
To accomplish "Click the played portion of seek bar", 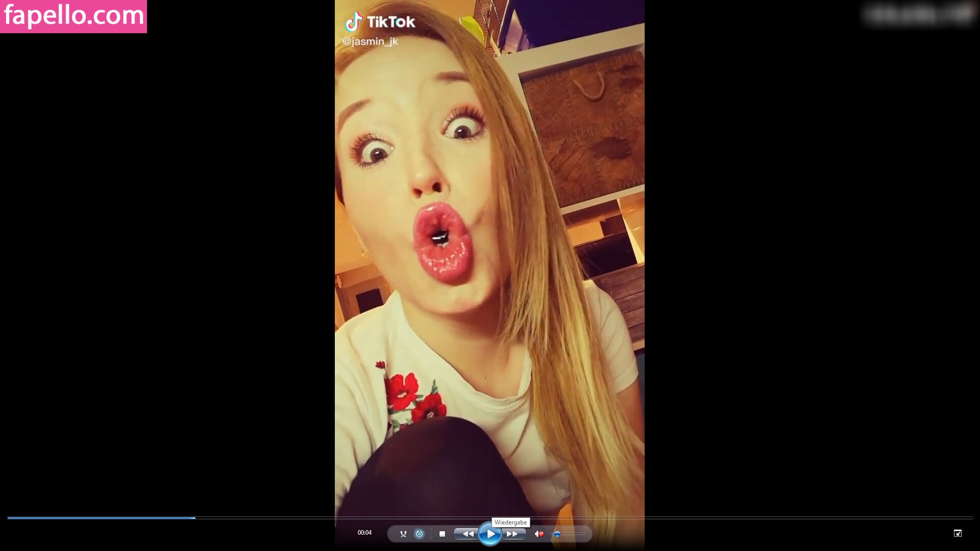I will [102, 518].
